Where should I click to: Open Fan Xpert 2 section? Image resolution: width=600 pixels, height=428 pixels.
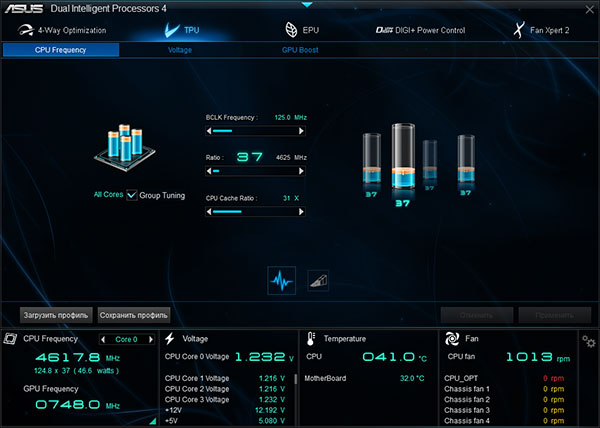click(541, 30)
